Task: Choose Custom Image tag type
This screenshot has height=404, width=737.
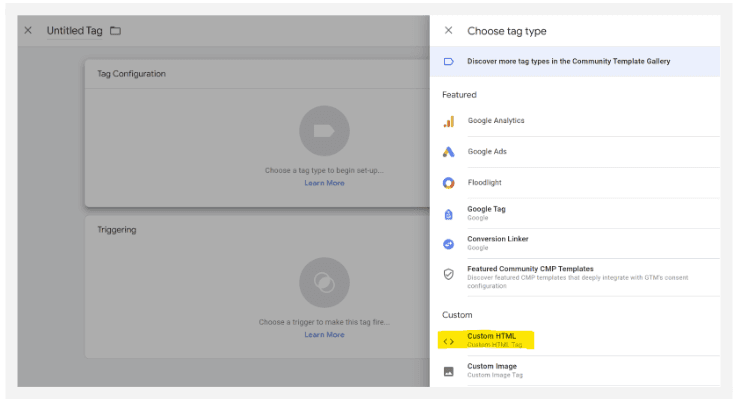Action: click(x=581, y=371)
